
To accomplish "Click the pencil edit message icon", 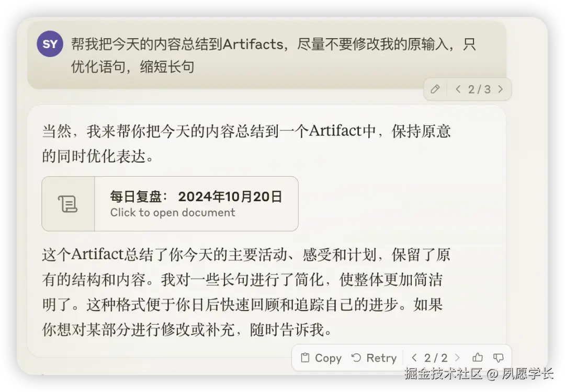I will 435,89.
